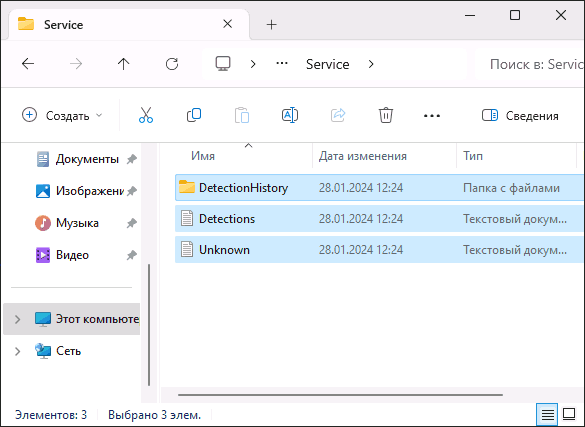
Task: Add a new Explorer tab
Action: pos(272,25)
